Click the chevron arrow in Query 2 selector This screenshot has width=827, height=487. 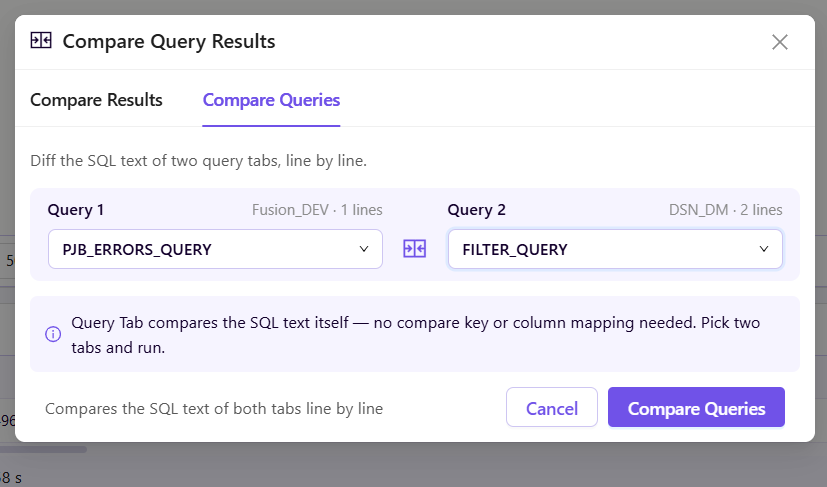(x=764, y=249)
